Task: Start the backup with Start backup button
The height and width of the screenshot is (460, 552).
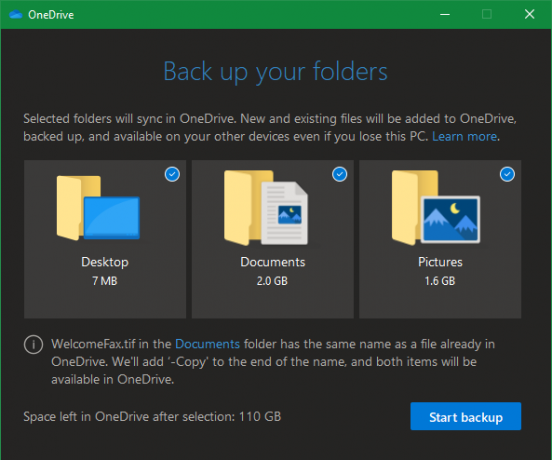Action: 465,416
